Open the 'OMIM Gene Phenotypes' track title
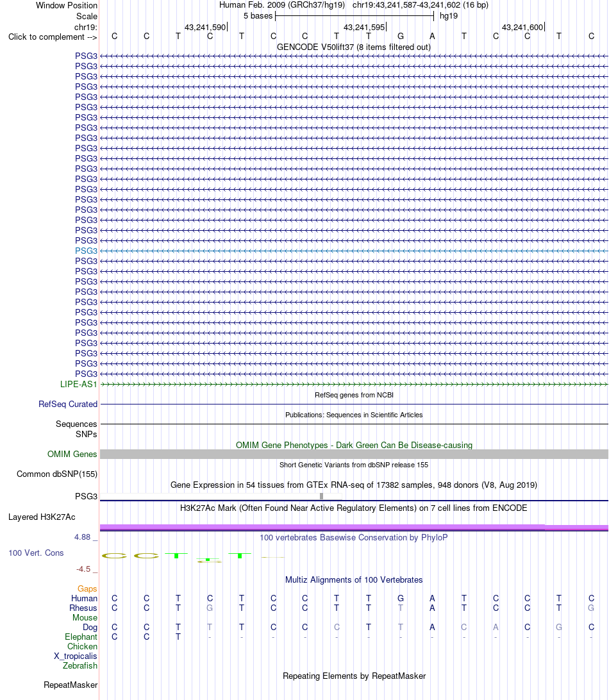 click(354, 445)
